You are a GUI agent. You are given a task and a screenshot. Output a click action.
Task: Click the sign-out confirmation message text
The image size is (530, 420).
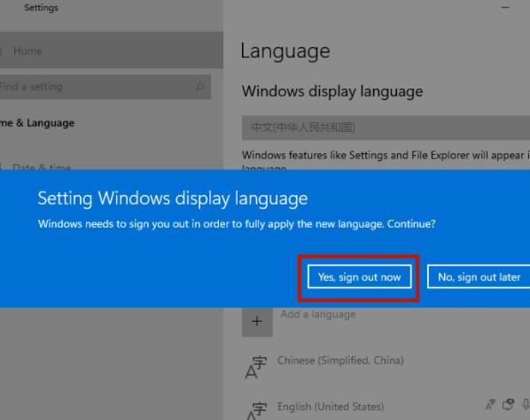coord(237,223)
